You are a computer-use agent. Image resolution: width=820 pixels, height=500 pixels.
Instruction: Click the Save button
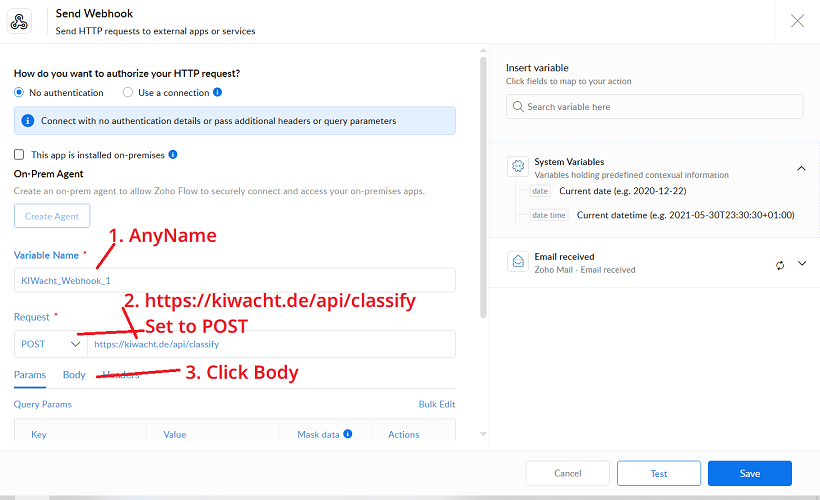pos(749,473)
